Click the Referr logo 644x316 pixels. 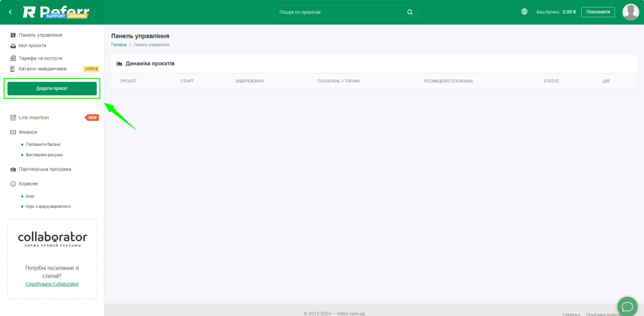56,12
